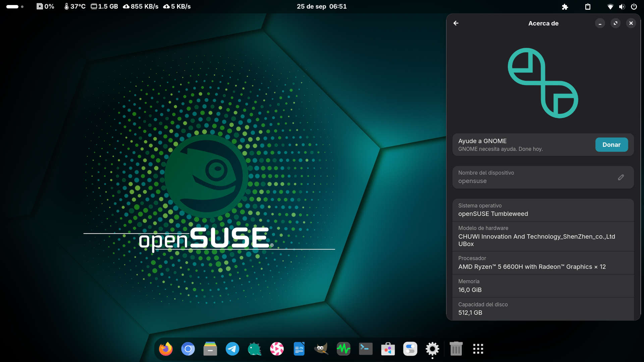Open LibreOffice Writer from the dock

click(299, 349)
